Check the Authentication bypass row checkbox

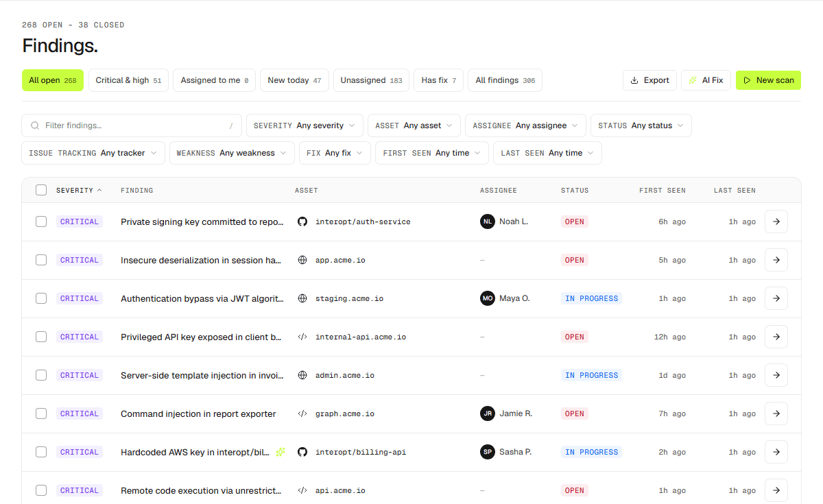(41, 298)
